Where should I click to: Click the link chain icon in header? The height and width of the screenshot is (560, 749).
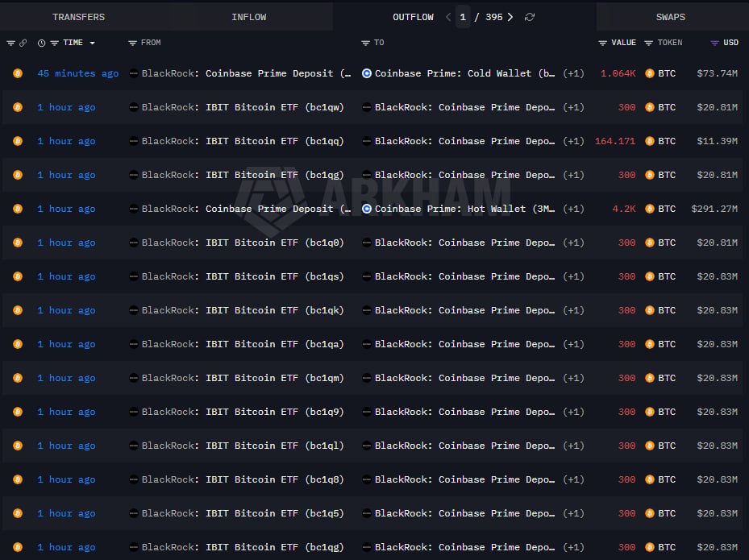(23, 43)
